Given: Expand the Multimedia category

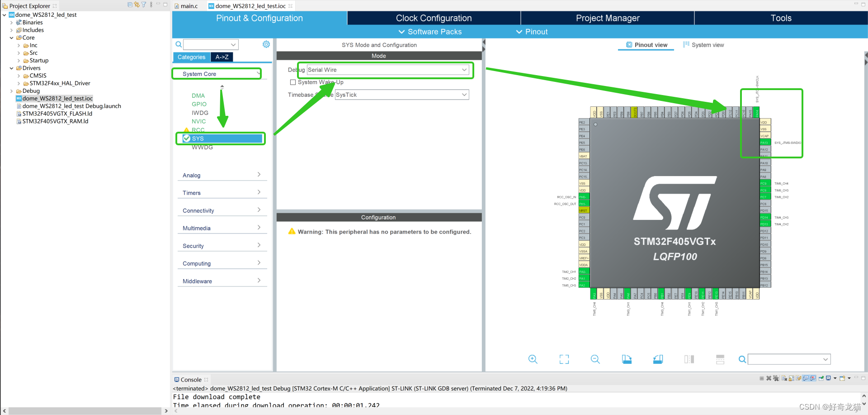Looking at the screenshot, I should coord(222,228).
